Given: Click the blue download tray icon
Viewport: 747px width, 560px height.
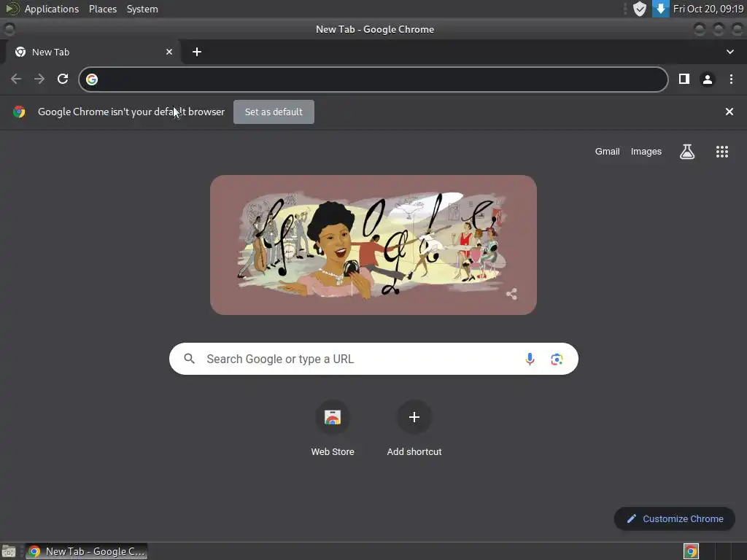Looking at the screenshot, I should tap(660, 9).
